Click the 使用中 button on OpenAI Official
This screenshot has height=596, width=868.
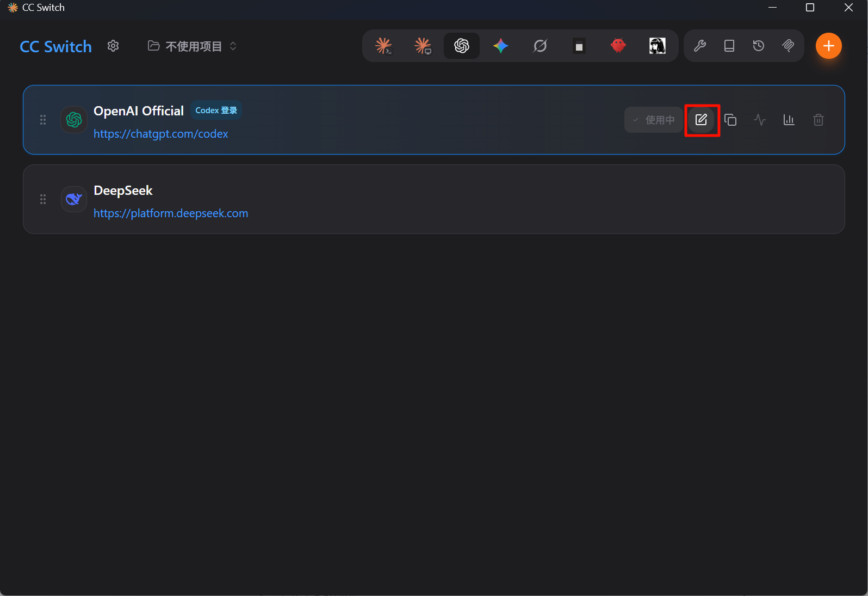[654, 120]
